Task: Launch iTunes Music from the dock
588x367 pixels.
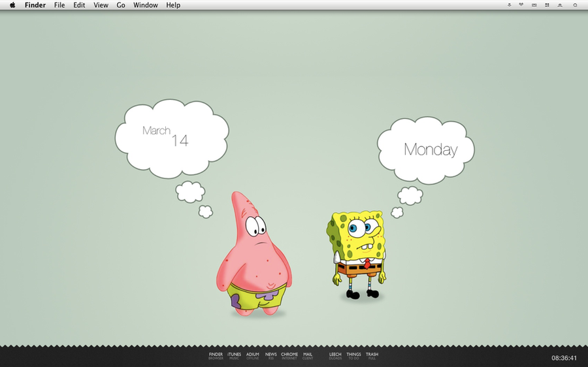Action: [234, 356]
